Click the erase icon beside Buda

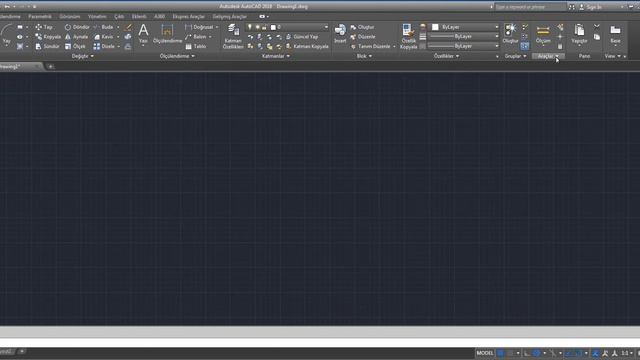click(x=128, y=27)
